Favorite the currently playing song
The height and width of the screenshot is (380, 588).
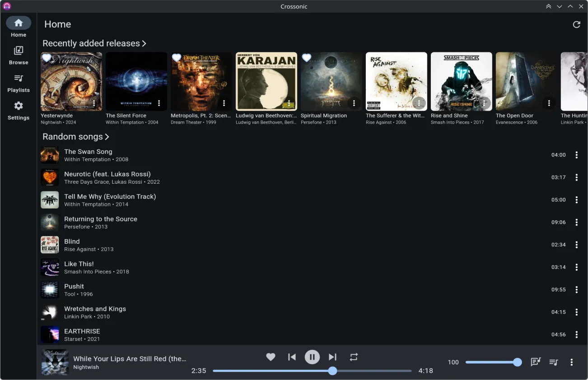[271, 357]
